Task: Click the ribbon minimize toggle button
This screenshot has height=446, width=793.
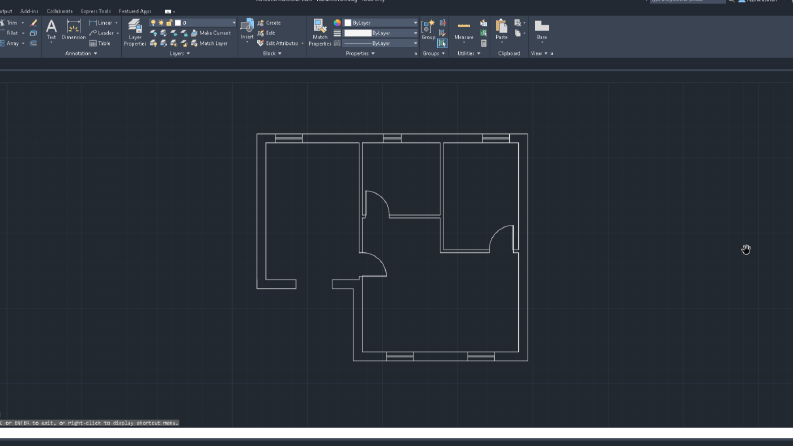Action: tap(168, 11)
